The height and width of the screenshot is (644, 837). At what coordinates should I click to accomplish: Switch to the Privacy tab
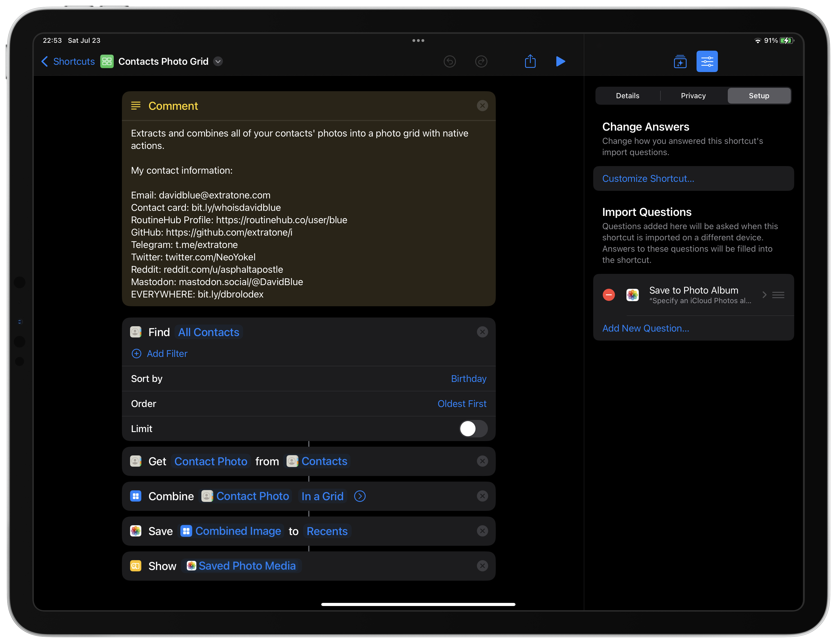click(693, 95)
